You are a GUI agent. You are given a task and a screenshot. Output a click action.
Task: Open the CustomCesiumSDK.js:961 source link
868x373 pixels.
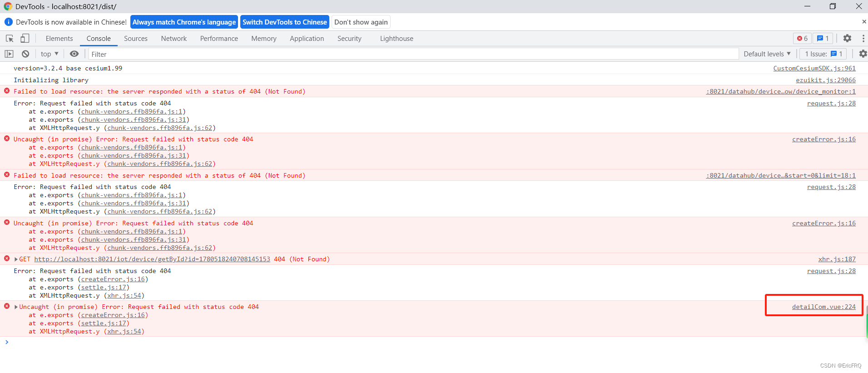coord(814,69)
